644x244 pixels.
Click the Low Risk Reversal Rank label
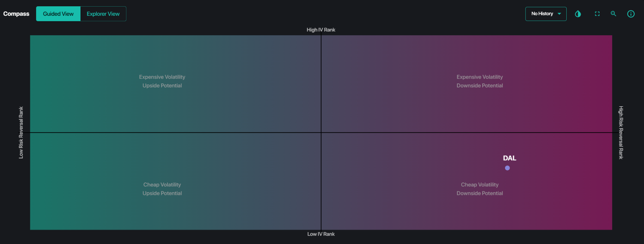coord(21,132)
